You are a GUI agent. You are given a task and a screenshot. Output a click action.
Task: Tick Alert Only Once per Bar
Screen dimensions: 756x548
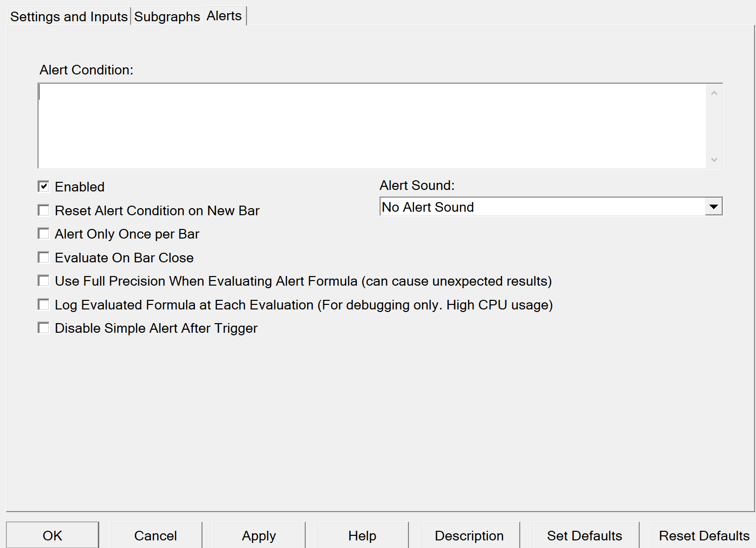[44, 234]
